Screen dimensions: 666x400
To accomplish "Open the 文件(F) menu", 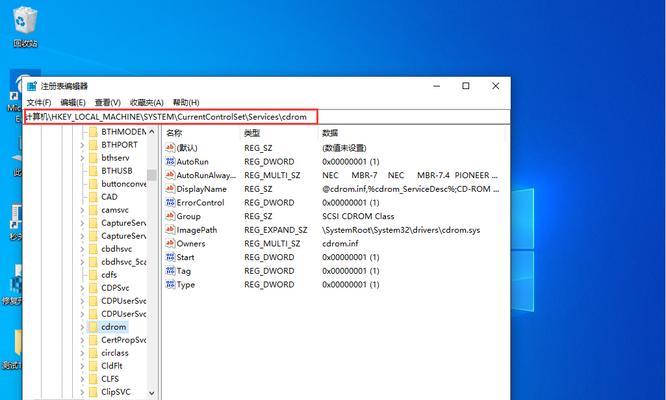I will click(x=39, y=103).
